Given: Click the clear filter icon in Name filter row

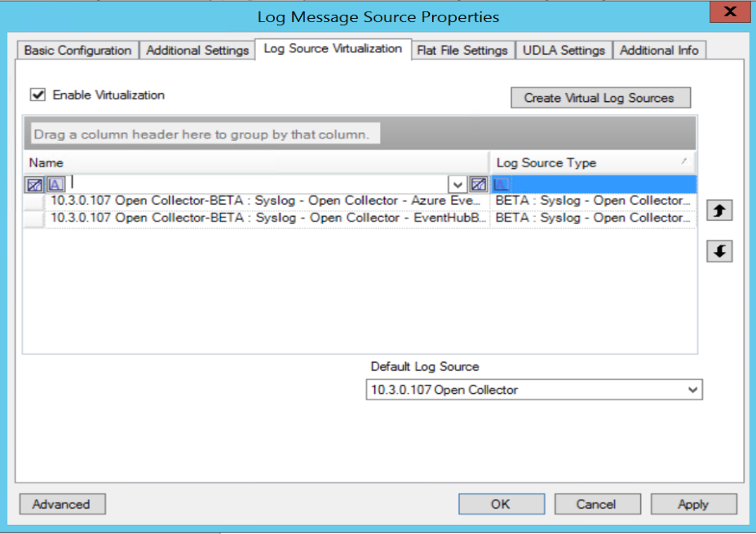Looking at the screenshot, I should 34,185.
